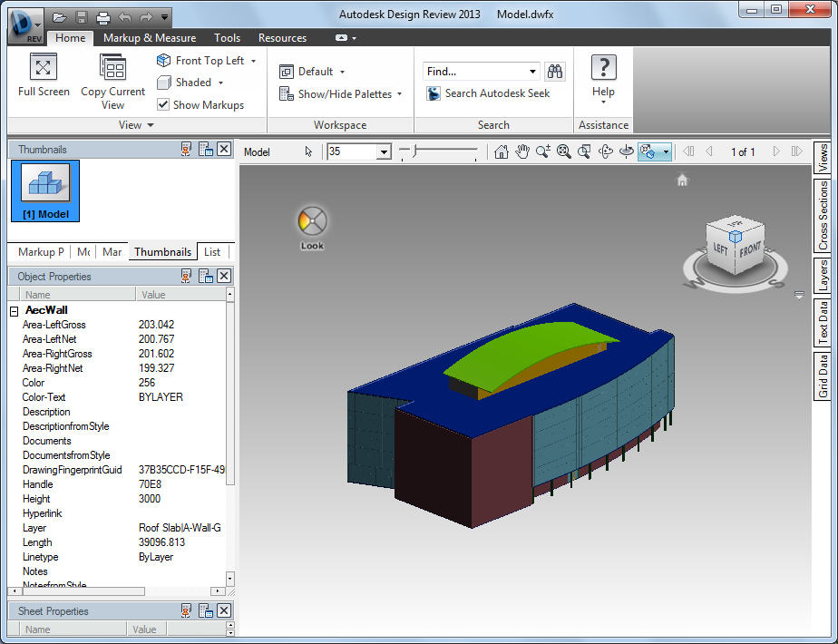
Task: Select the Orbit tool icon
Action: pyautogui.click(x=606, y=151)
